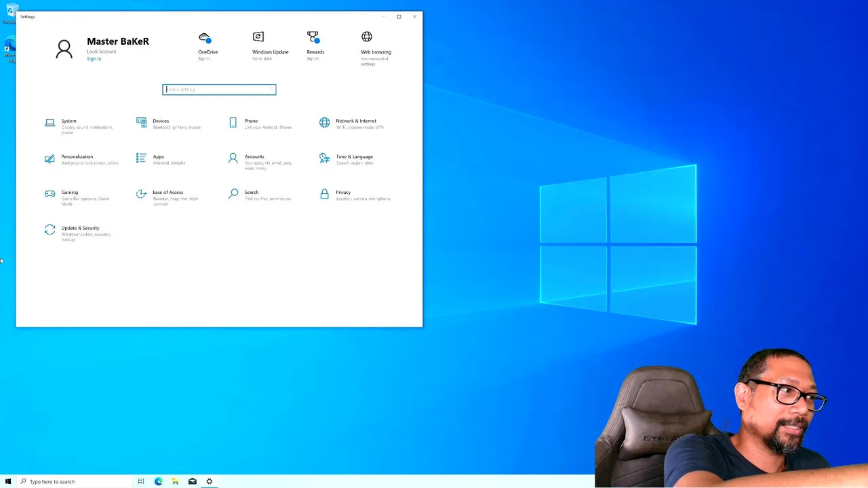Click the OneDrive cloud icon in header
This screenshot has height=488, width=868.
click(x=205, y=38)
